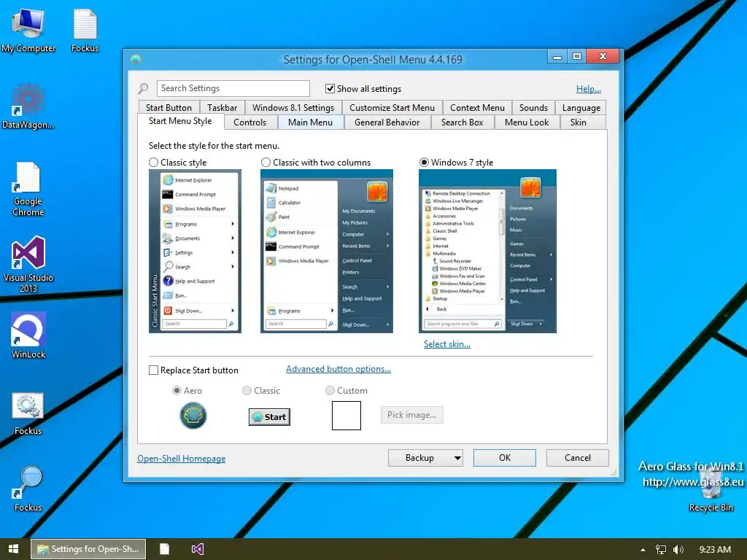Click the Classic with two columns preview
747x560 pixels.
(327, 251)
